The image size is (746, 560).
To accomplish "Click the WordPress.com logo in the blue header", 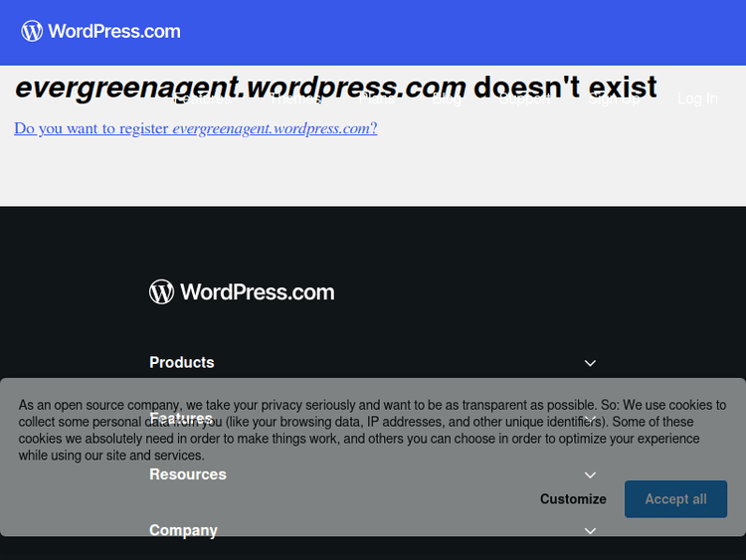I will [100, 32].
